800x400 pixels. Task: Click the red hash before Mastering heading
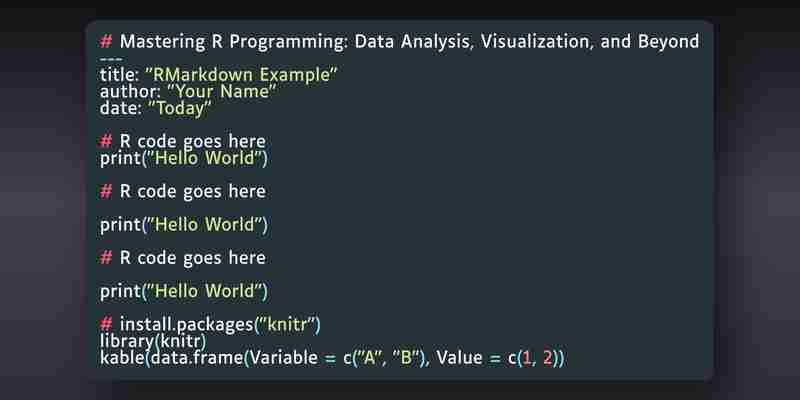tap(106, 41)
